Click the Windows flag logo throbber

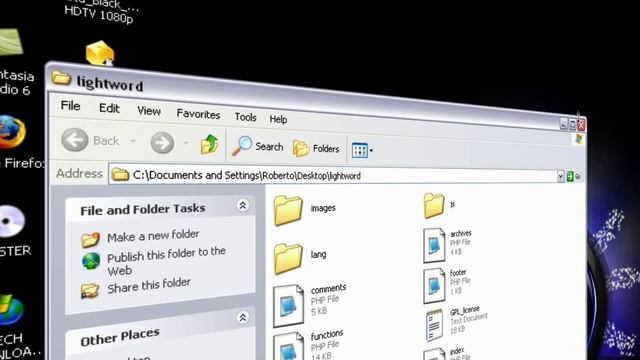pyautogui.click(x=579, y=140)
